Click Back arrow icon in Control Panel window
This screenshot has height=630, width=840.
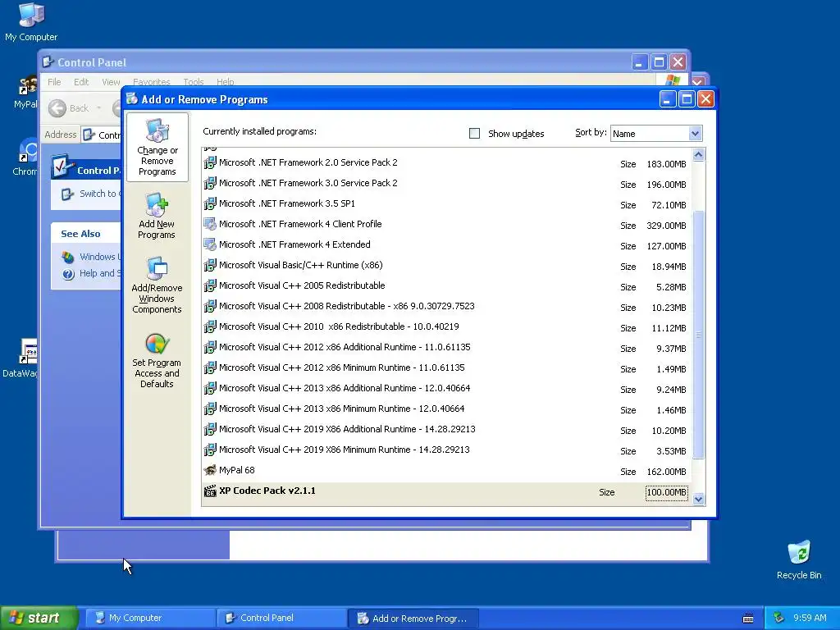57,108
